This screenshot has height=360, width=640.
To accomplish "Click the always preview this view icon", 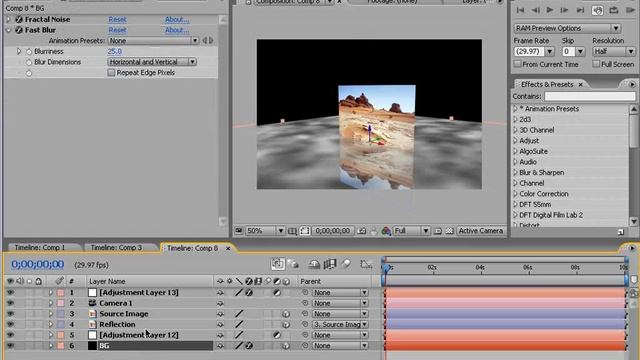I will click(x=239, y=231).
